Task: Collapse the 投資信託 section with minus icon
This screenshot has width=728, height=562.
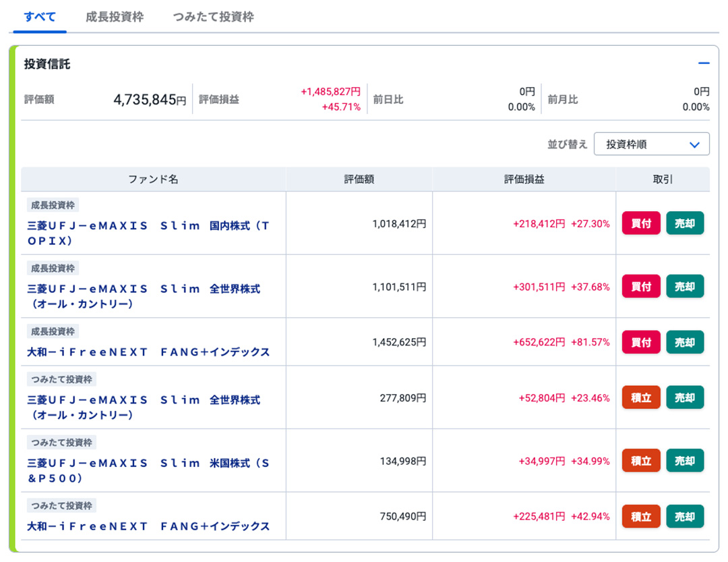Action: point(703,63)
